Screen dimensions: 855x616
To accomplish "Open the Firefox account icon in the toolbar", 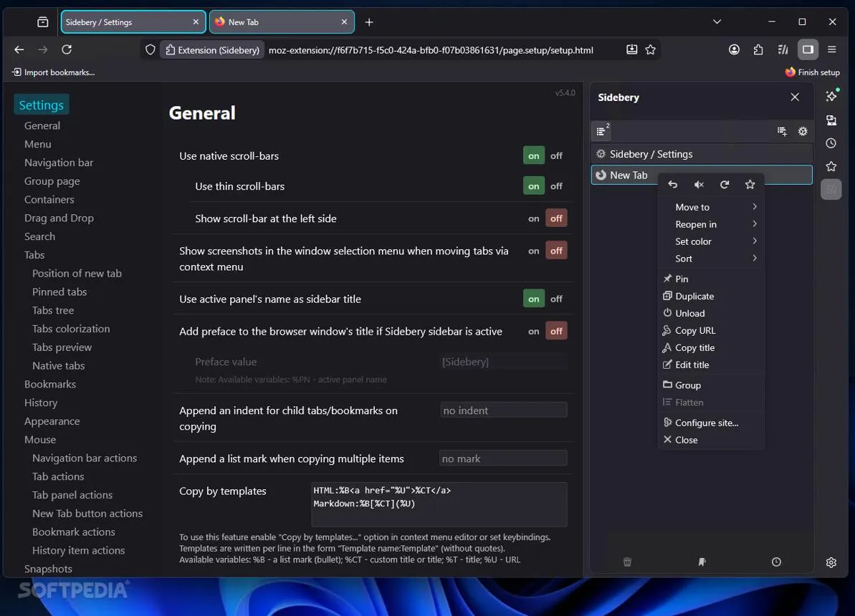I will pos(734,49).
